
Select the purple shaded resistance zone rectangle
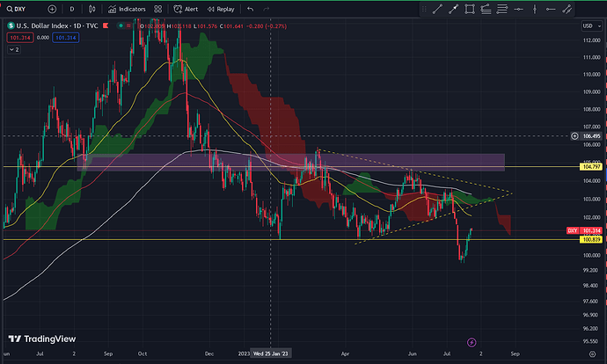(x=290, y=163)
